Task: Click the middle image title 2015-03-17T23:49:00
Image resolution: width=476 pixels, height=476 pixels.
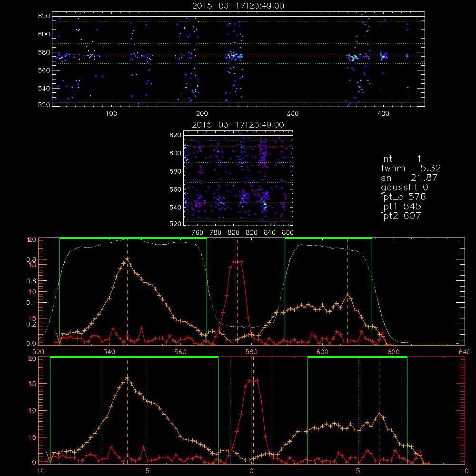Action: click(238, 125)
